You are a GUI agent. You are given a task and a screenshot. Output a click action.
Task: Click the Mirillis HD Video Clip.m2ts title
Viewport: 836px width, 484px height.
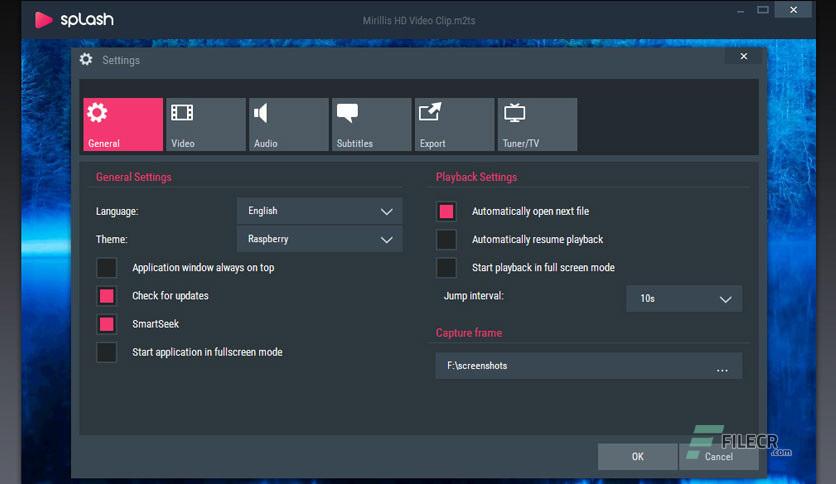pyautogui.click(x=419, y=21)
